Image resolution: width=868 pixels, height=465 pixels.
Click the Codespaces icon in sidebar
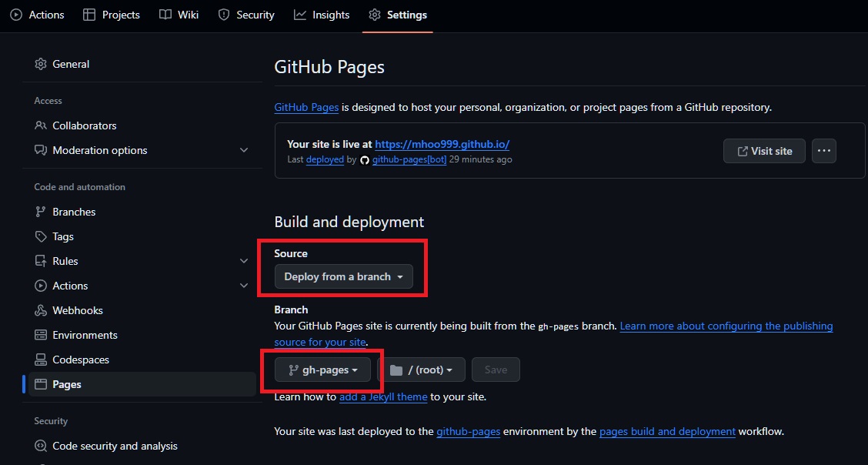pyautogui.click(x=41, y=360)
